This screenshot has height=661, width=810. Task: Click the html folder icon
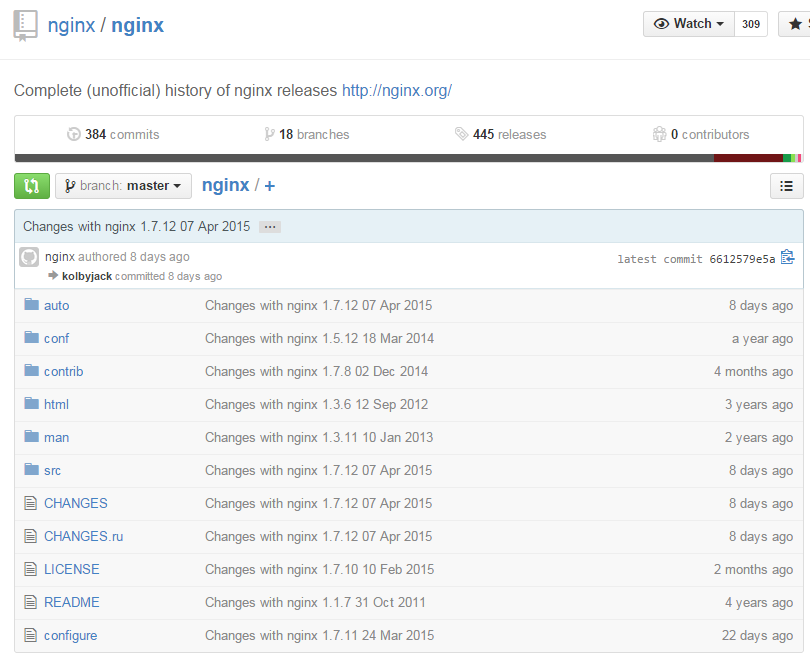point(32,403)
